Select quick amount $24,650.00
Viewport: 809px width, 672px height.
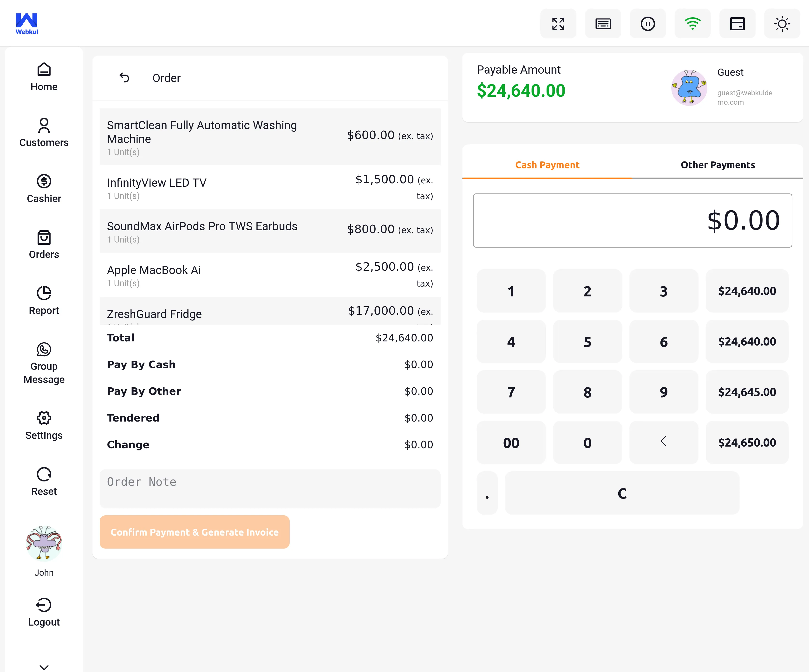click(x=747, y=443)
